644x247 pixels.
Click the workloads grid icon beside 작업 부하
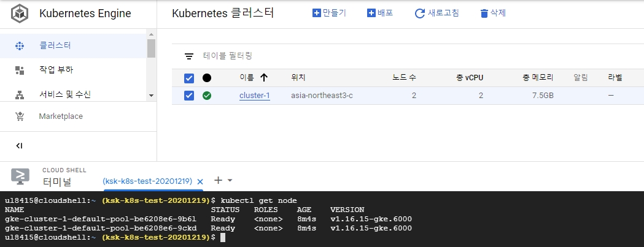pos(19,70)
